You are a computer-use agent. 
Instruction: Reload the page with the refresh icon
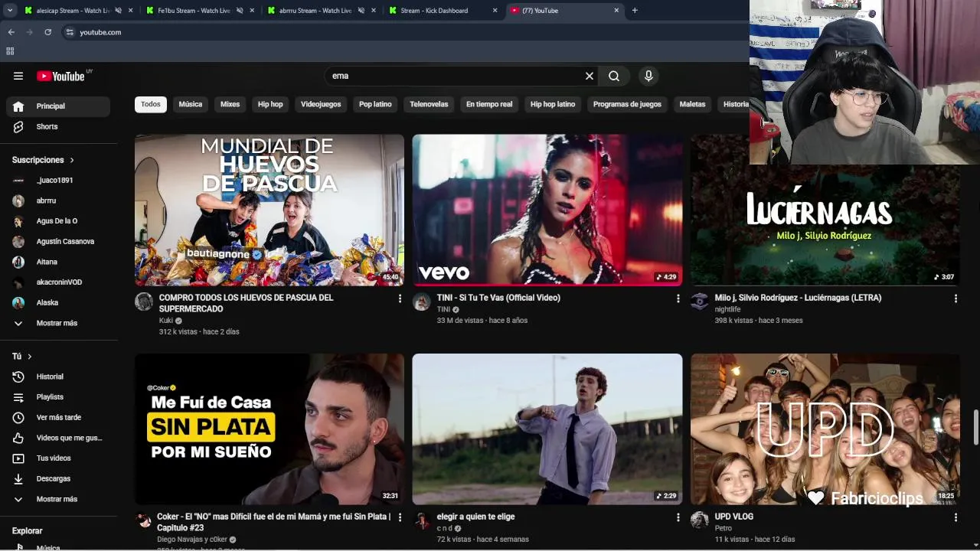click(x=47, y=32)
